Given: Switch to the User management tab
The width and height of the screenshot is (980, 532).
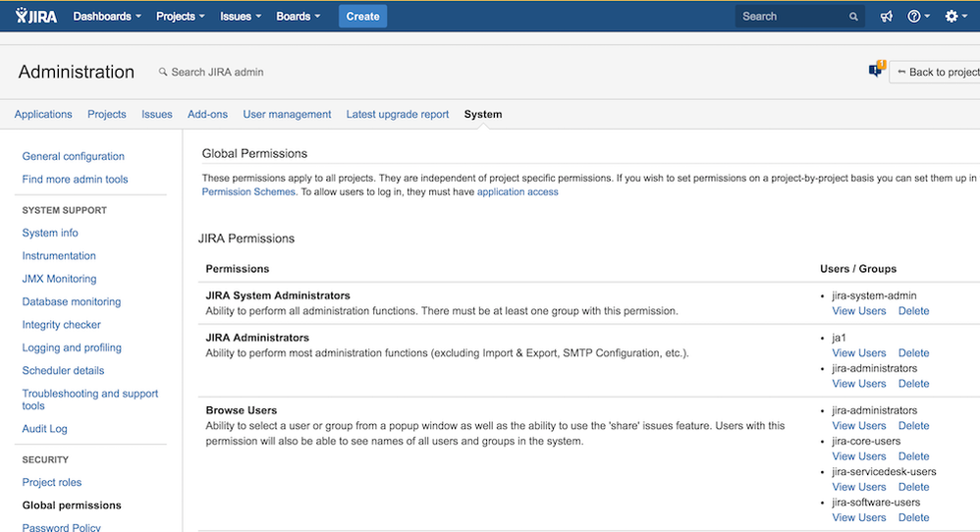Looking at the screenshot, I should [287, 114].
